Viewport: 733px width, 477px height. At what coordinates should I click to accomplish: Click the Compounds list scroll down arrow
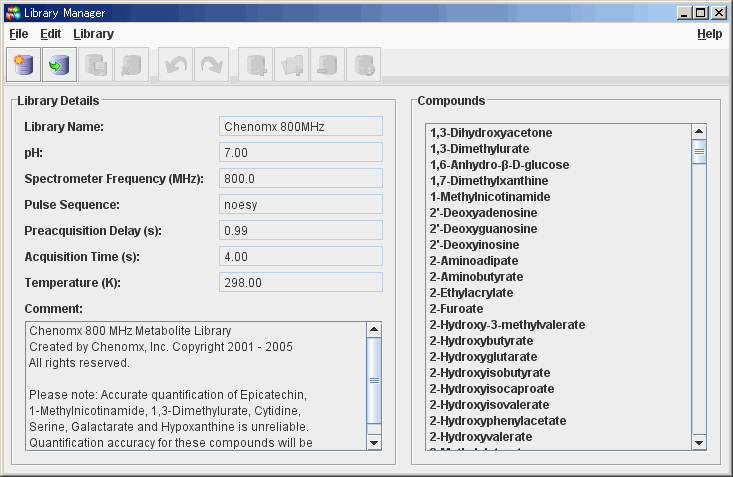point(699,442)
